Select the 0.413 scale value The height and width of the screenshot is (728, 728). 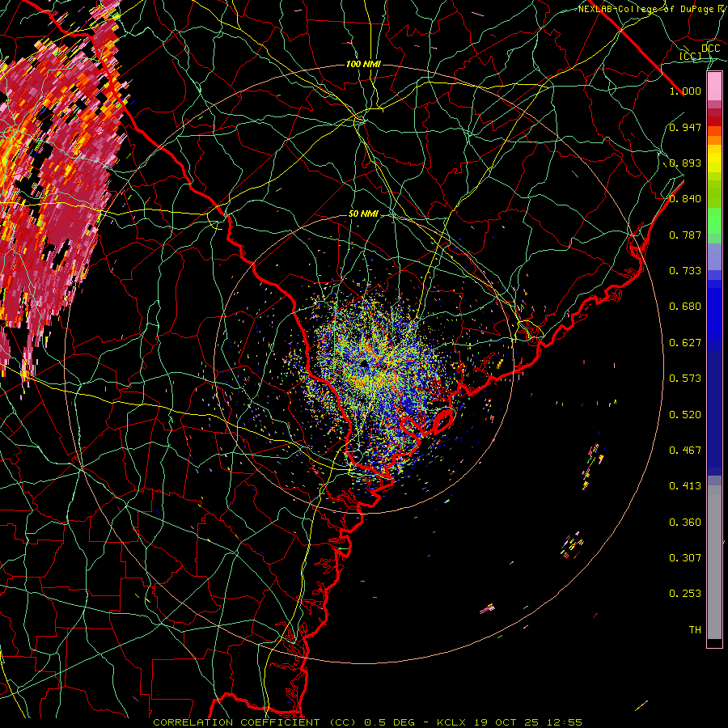pos(685,486)
